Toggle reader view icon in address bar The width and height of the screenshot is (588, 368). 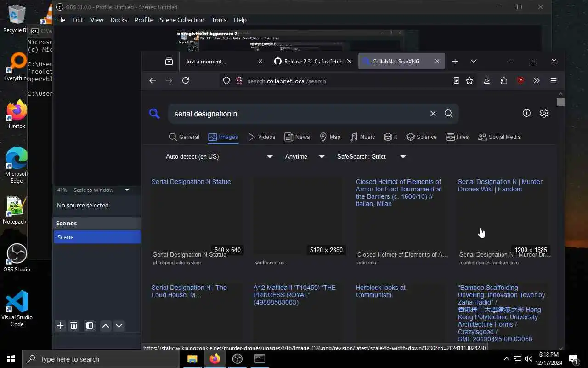[456, 80]
